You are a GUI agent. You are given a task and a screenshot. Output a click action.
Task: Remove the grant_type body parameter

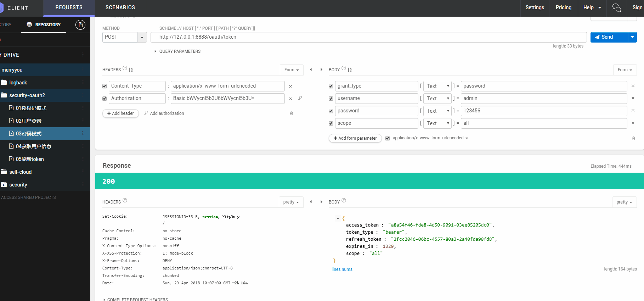(633, 86)
